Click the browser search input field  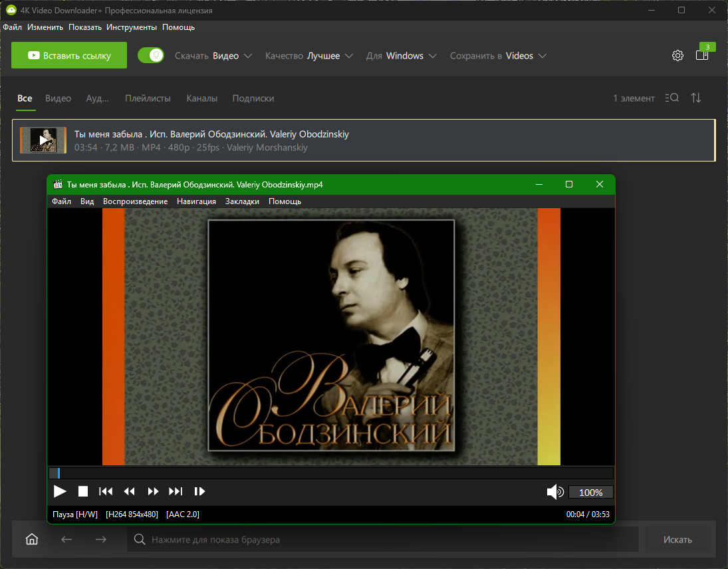[383, 539]
